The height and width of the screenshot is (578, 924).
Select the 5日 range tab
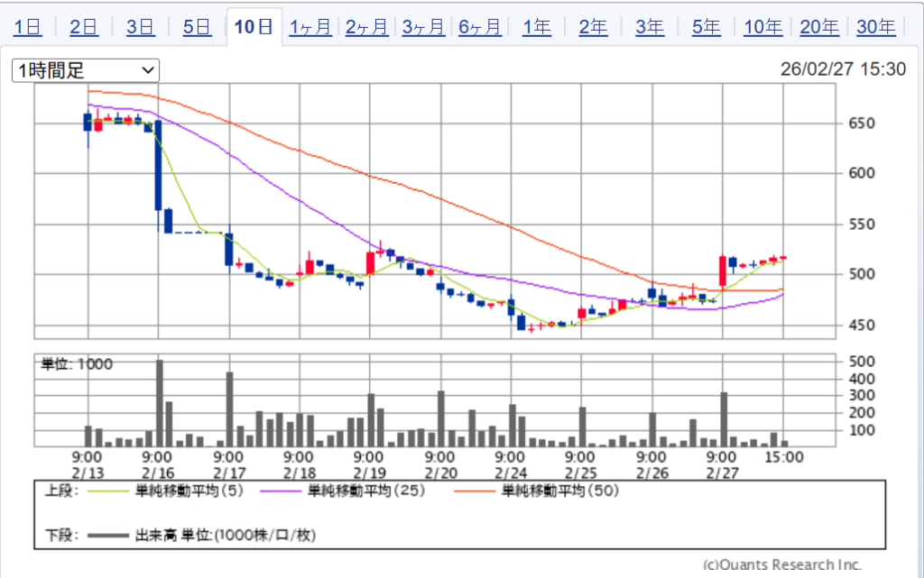[197, 27]
